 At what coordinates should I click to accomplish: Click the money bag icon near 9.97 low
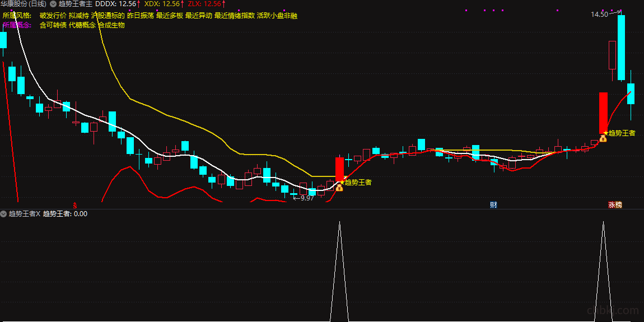click(339, 188)
